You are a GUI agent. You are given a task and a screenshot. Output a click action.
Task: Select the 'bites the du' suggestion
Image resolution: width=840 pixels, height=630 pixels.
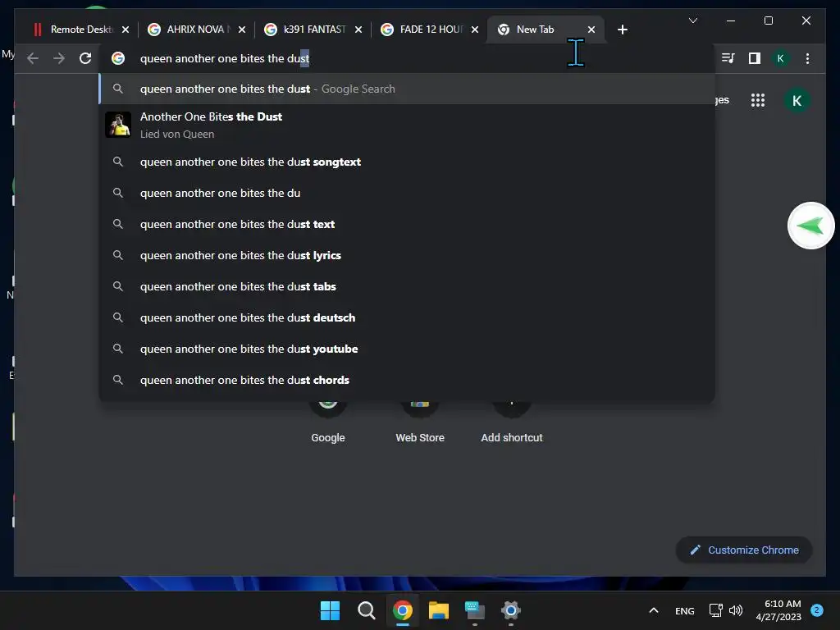[407, 193]
